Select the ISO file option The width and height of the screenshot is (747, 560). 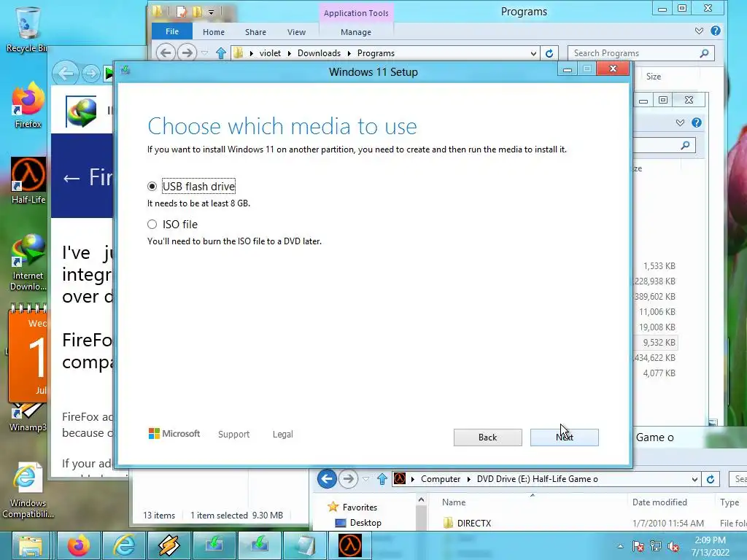point(152,225)
